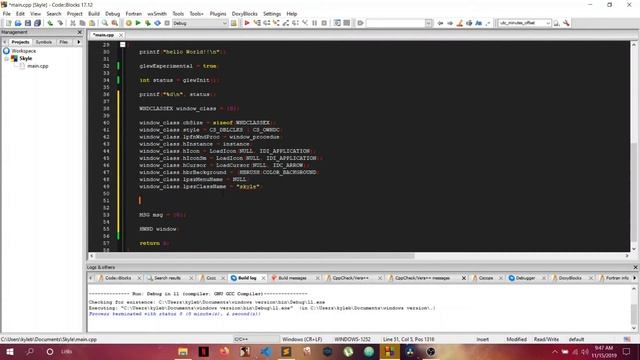Screen dimensions: 640x360
Task: Open the Edit menu
Action: pyautogui.click(x=20, y=13)
